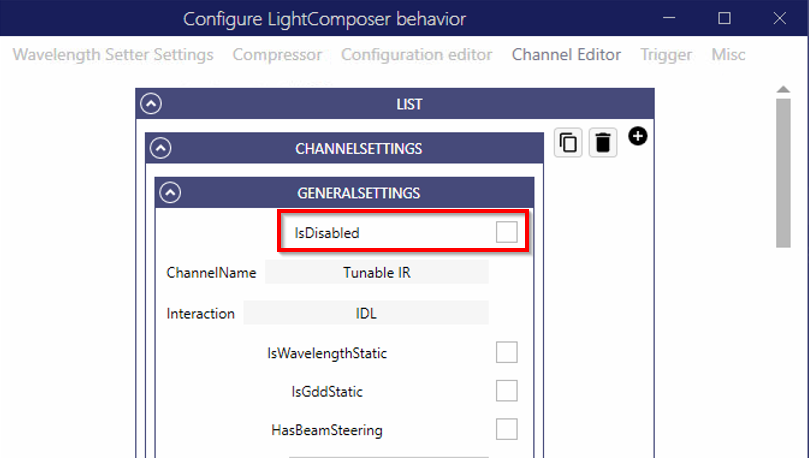Open the Wavelength Setter Settings tab
Image resolution: width=809 pixels, height=458 pixels.
coord(113,55)
